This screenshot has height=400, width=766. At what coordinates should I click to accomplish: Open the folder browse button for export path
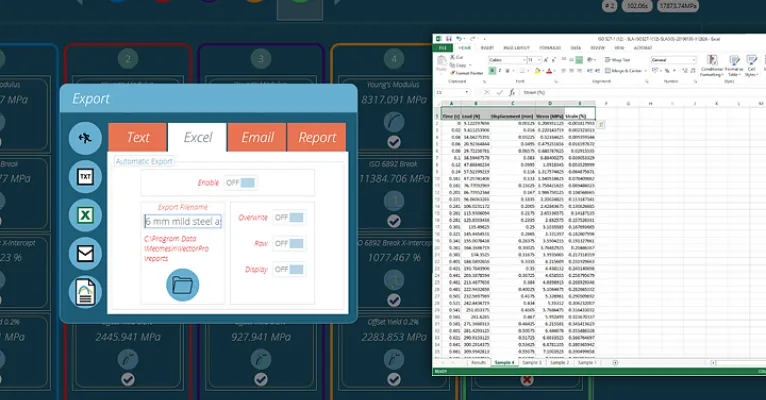coord(182,285)
